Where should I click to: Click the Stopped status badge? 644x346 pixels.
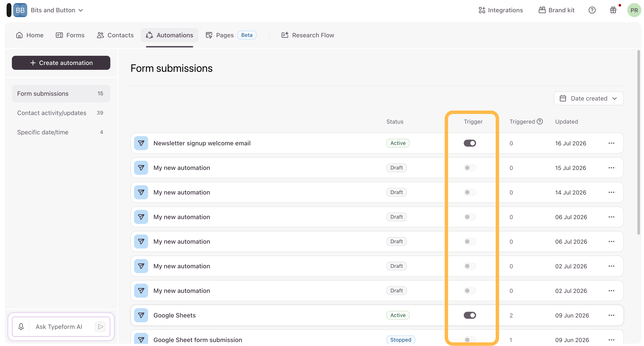pos(400,340)
